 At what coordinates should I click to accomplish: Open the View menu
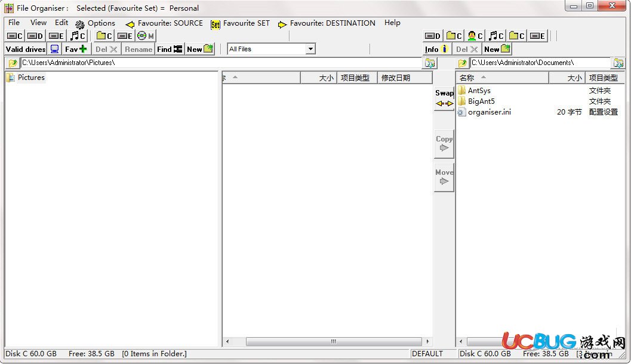pyautogui.click(x=38, y=23)
